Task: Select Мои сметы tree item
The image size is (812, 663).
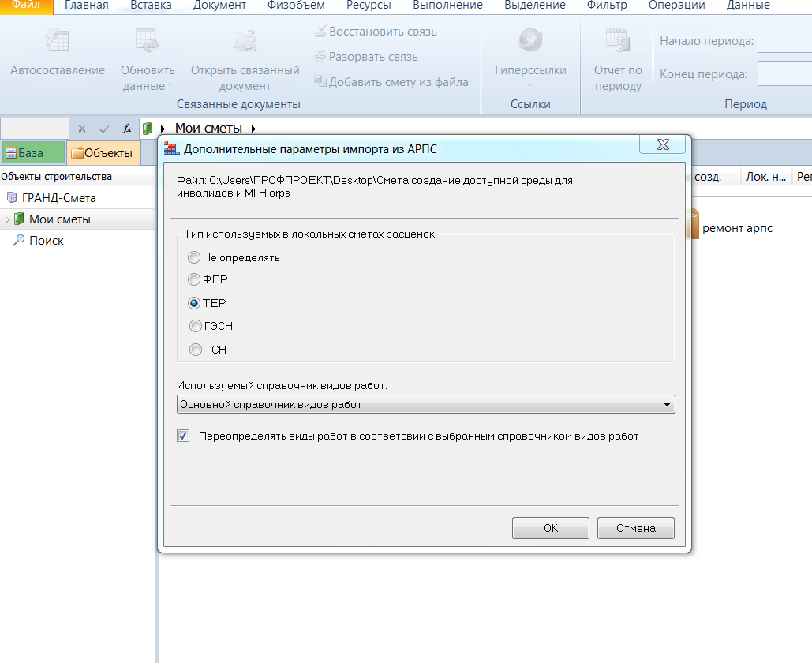Action: pos(59,219)
